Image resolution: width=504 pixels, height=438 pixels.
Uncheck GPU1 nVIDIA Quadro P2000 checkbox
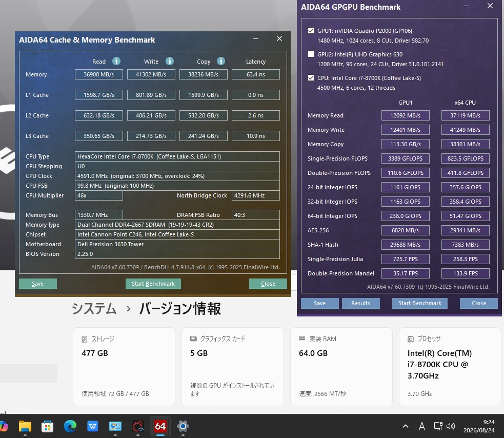pyautogui.click(x=311, y=31)
